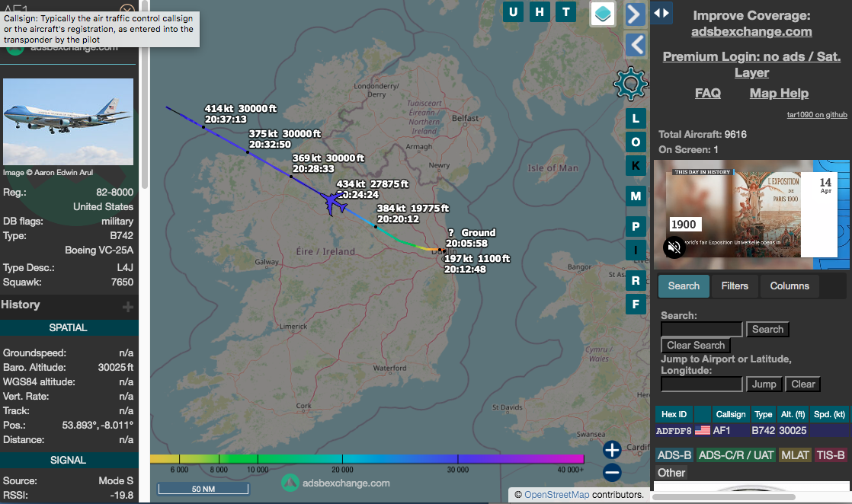Viewport: 852px width, 504px height.
Task: Zoom in the map with plus
Action: tap(612, 450)
